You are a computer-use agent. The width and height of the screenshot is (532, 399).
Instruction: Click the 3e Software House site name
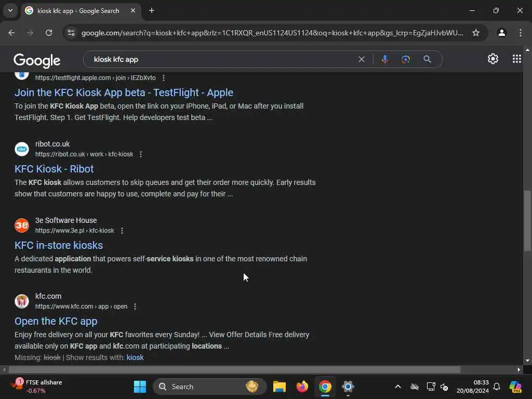tap(66, 220)
